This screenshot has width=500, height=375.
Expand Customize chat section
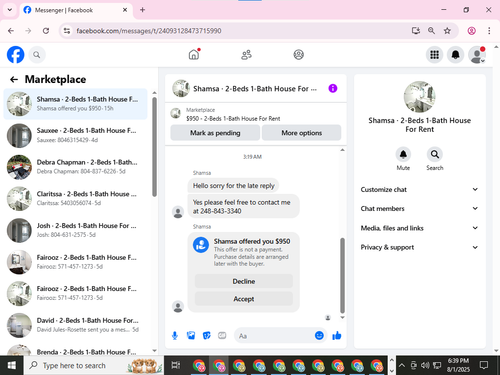pos(419,189)
